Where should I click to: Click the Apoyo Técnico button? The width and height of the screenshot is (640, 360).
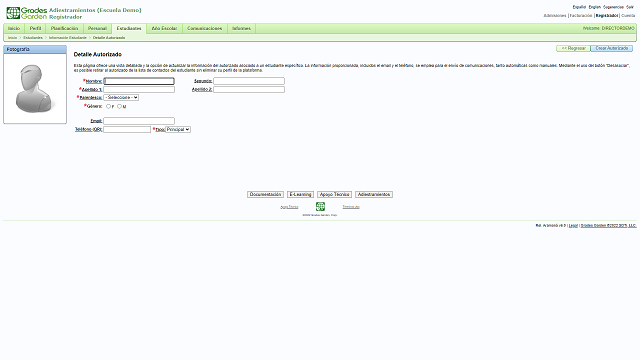coord(334,195)
